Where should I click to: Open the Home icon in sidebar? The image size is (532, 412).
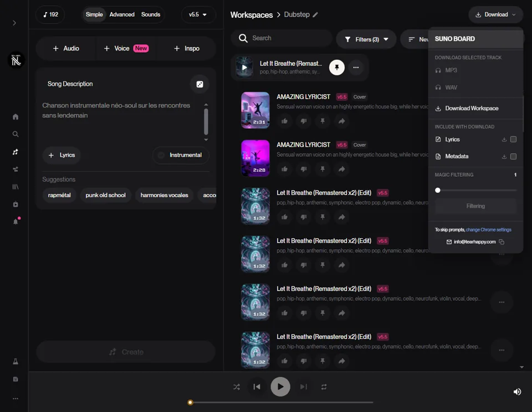point(16,117)
